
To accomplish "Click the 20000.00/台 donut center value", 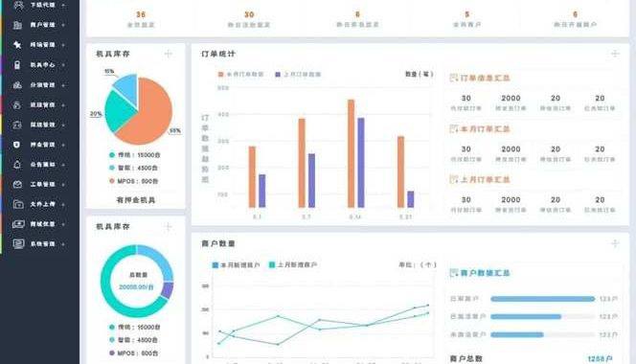I will click(x=136, y=287).
